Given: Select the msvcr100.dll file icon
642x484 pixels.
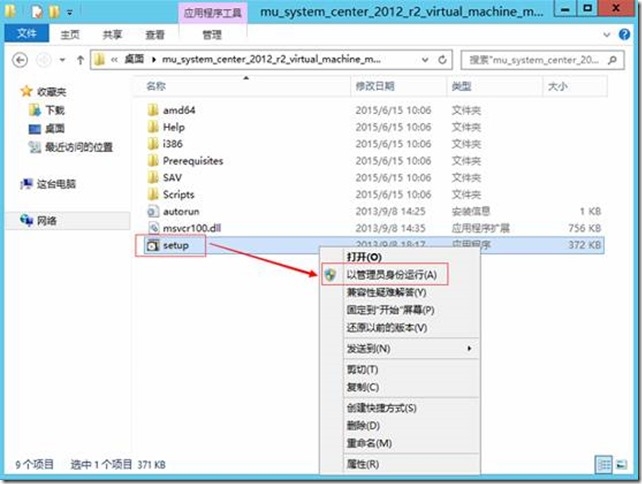Looking at the screenshot, I should (x=153, y=228).
